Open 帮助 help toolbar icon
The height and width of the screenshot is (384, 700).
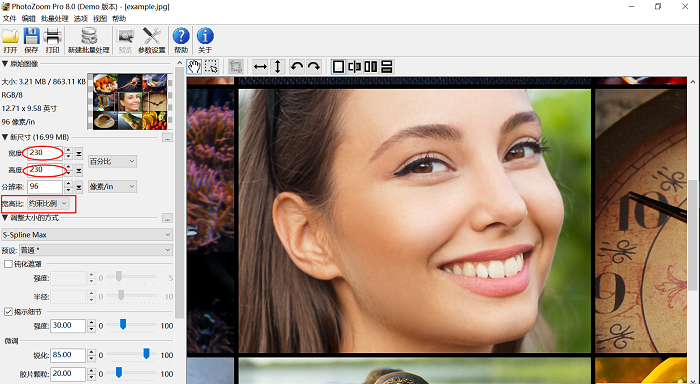181,40
